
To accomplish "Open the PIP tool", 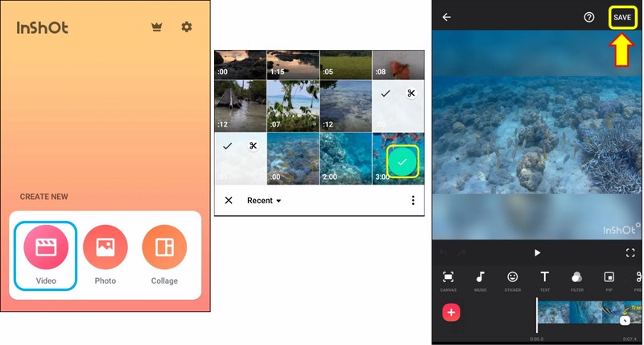I will 609,281.
